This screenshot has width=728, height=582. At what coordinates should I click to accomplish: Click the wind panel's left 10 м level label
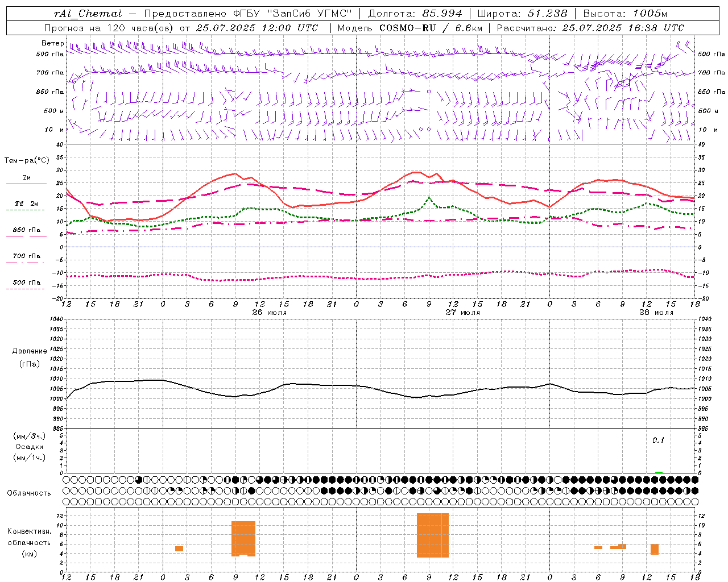(55, 130)
